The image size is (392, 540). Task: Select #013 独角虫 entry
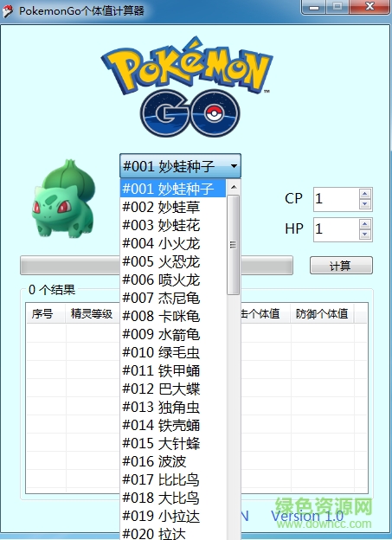(x=173, y=407)
